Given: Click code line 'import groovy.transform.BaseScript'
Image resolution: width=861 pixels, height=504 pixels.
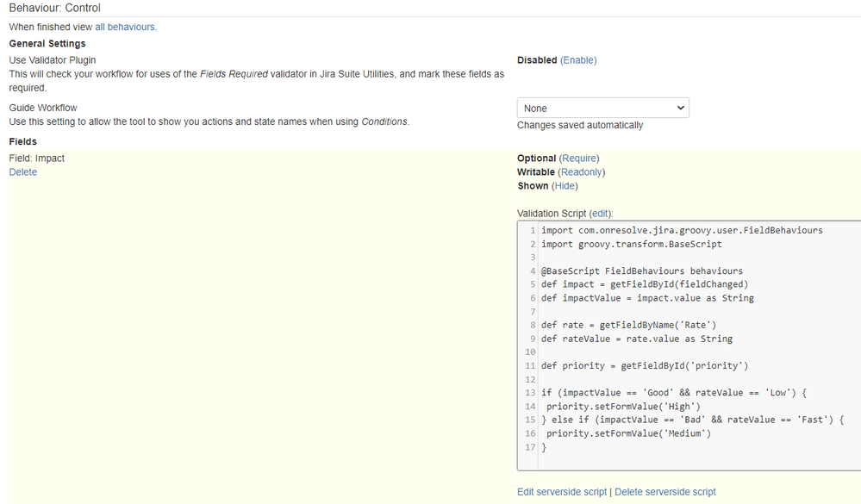Looking at the screenshot, I should tap(632, 244).
